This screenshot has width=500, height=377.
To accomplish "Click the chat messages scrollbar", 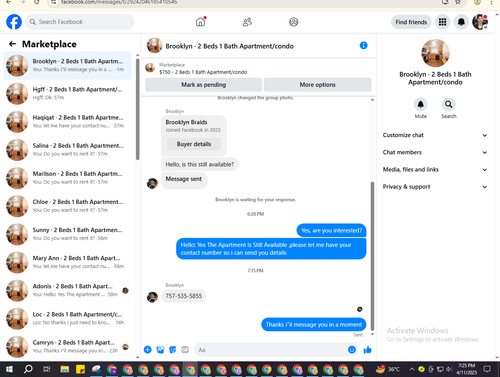I will click(x=372, y=256).
